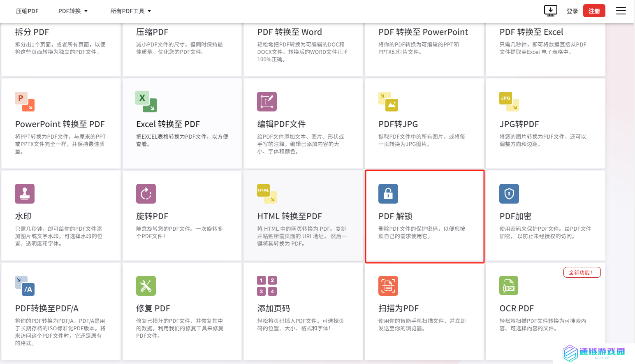Click the PDF to JPG icon
The height and width of the screenshot is (364, 635).
click(x=388, y=102)
